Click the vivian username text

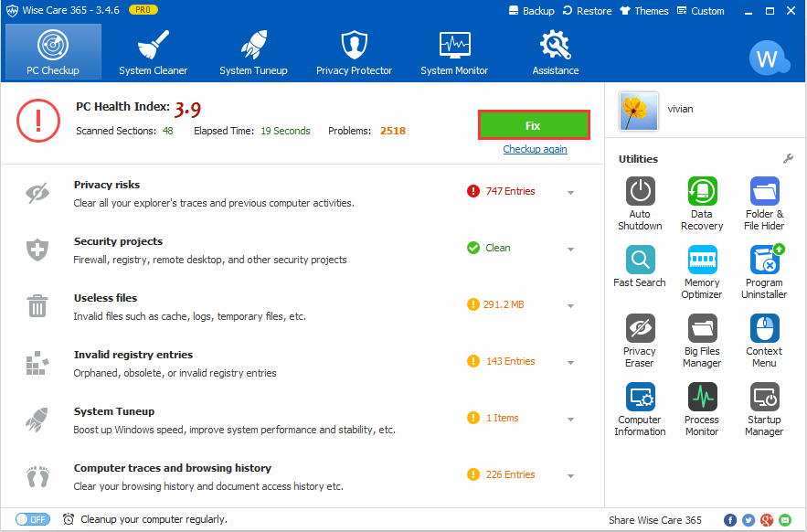[x=680, y=109]
